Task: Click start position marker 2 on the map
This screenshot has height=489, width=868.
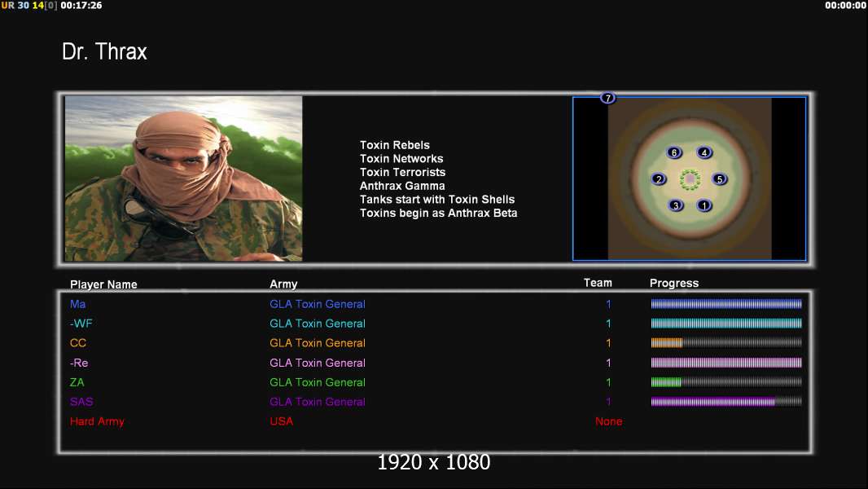Action: (x=659, y=178)
